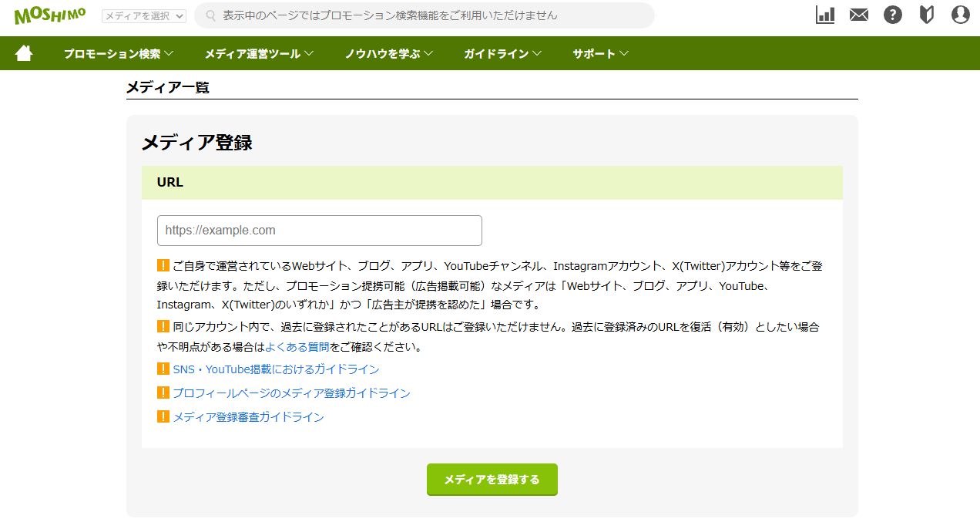Click the MOSHIMO logo
The height and width of the screenshot is (529, 980).
(x=50, y=15)
